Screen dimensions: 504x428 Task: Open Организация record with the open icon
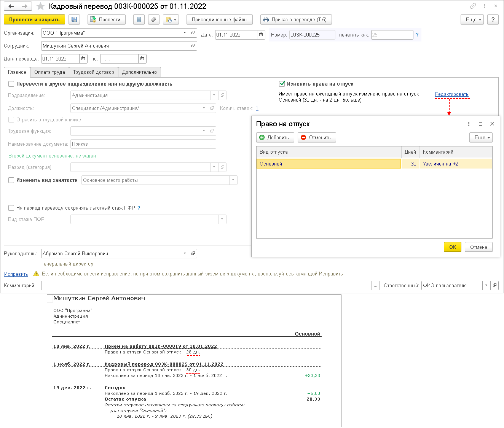click(x=193, y=33)
